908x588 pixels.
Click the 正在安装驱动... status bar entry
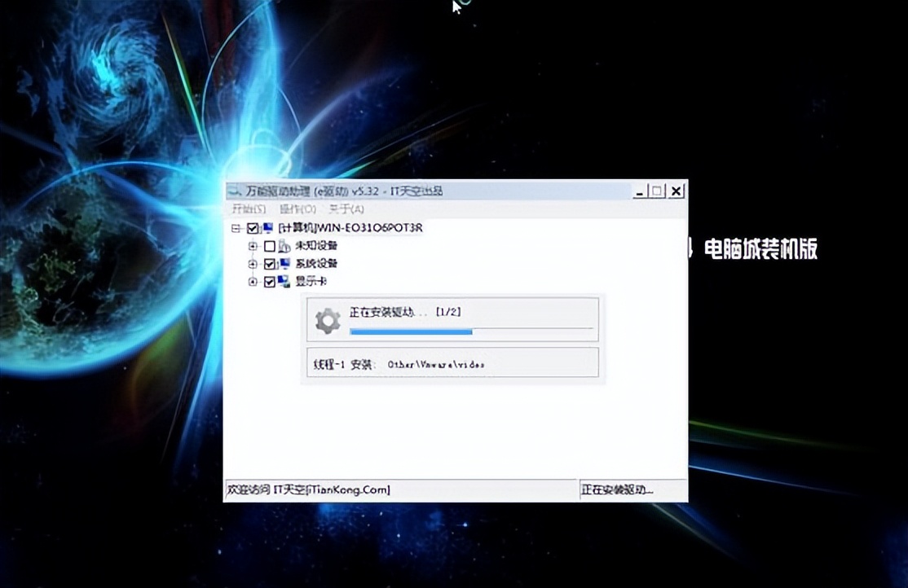click(617, 489)
